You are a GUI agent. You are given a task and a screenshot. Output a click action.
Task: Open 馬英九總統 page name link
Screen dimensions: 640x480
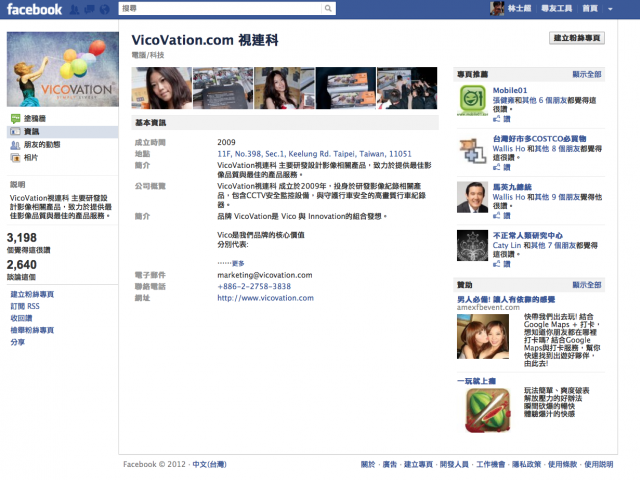512,187
